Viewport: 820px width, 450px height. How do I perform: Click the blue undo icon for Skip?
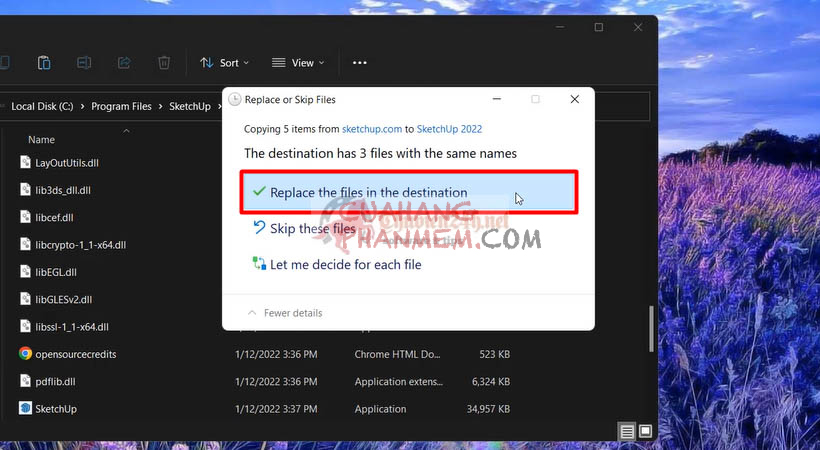(x=259, y=227)
